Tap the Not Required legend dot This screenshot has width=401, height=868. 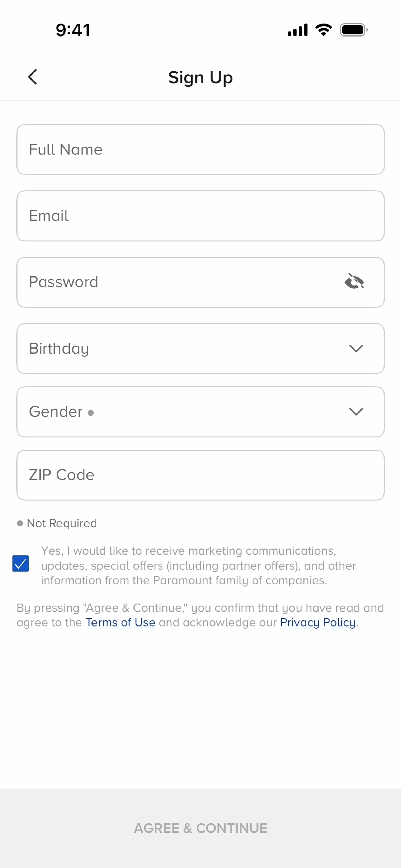20,523
